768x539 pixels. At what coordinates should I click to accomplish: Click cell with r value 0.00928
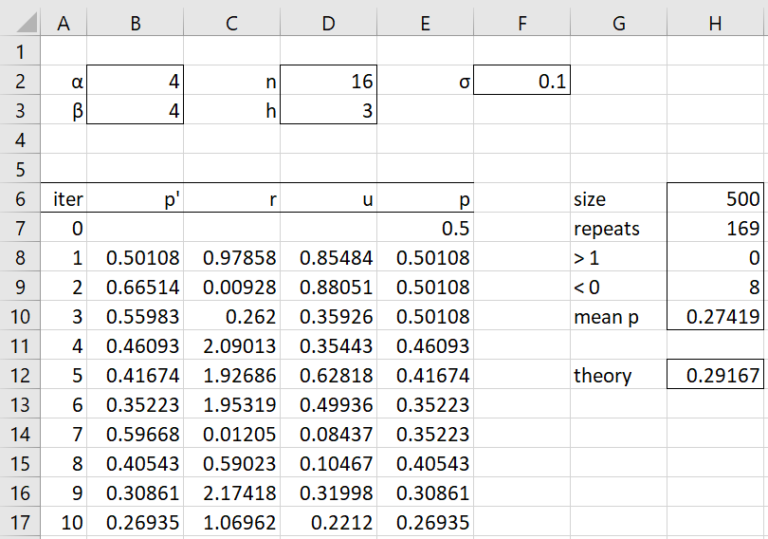point(232,287)
